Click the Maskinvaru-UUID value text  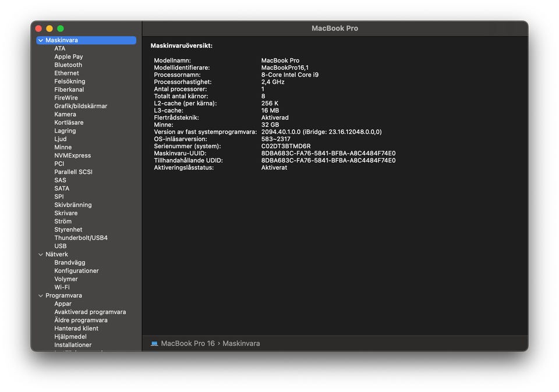click(328, 154)
